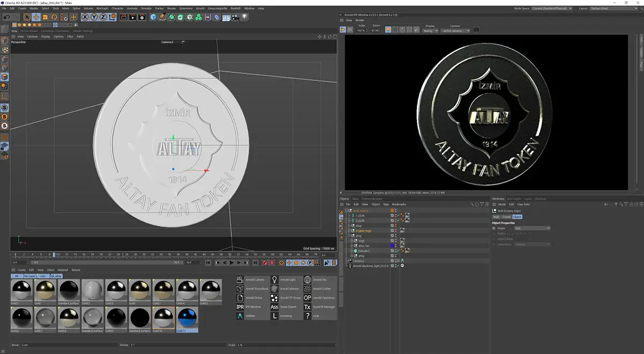Toggle the Y axis lock
Image resolution: width=644 pixels, height=354 pixels.
[x=94, y=17]
